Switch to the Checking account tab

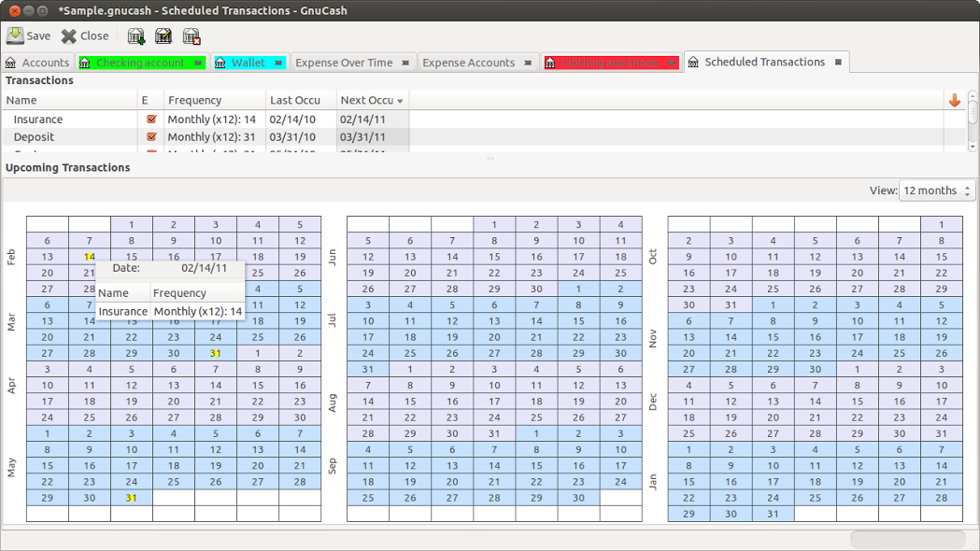click(x=141, y=63)
